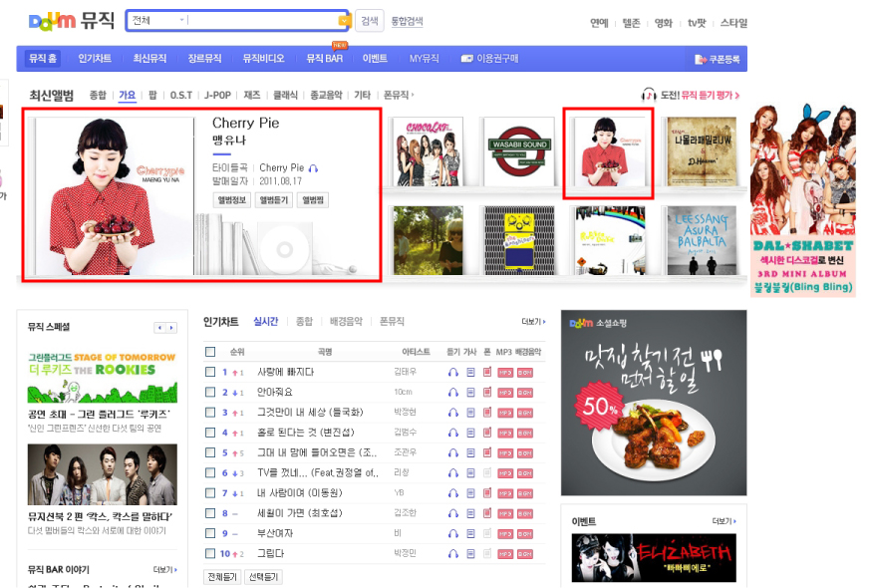Image resolution: width=870 pixels, height=588 pixels.
Task: Check the box for 홀로 된다는 것
Action: [210, 433]
